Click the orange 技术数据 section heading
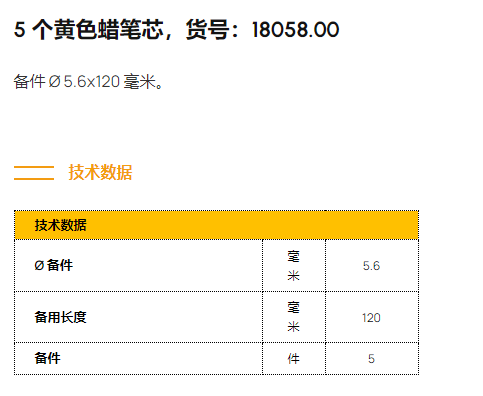The width and height of the screenshot is (483, 396). click(x=100, y=172)
